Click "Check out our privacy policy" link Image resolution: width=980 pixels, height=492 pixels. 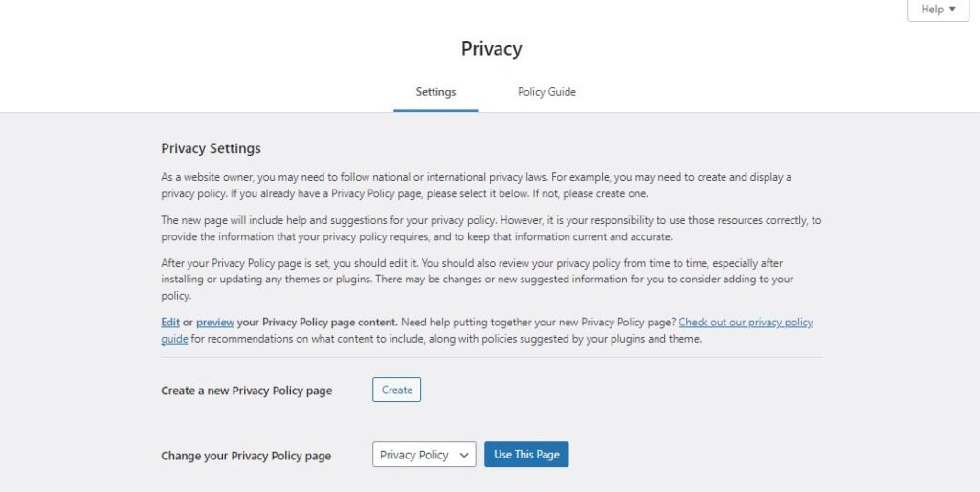(746, 323)
